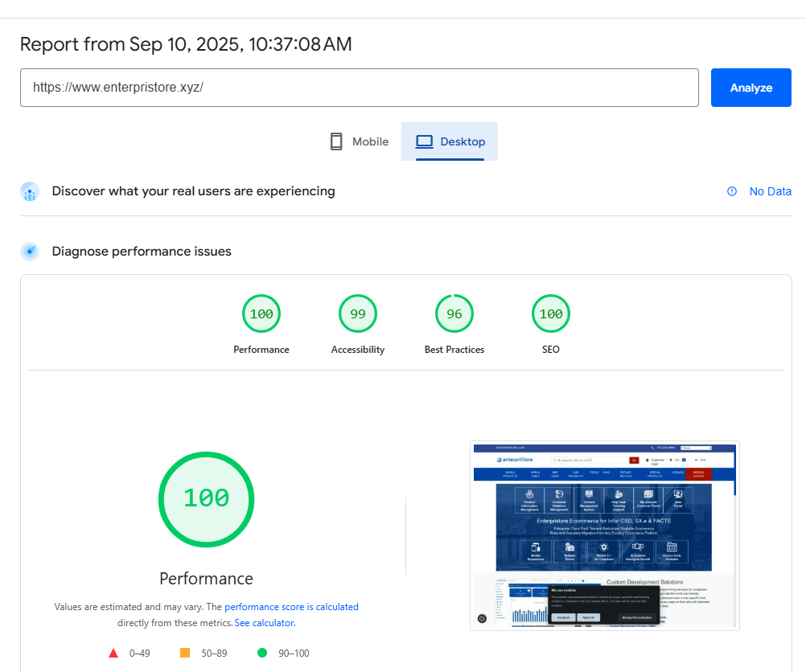This screenshot has width=806, height=672.
Task: Open the No Data link
Action: coord(770,191)
